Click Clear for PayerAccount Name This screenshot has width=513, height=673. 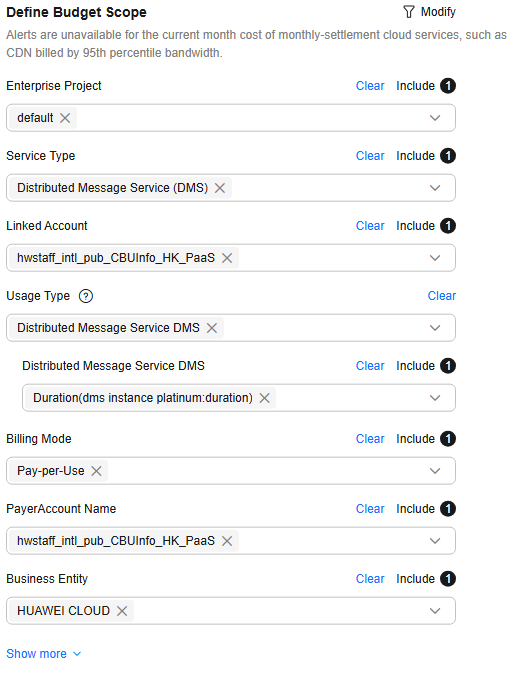[370, 509]
